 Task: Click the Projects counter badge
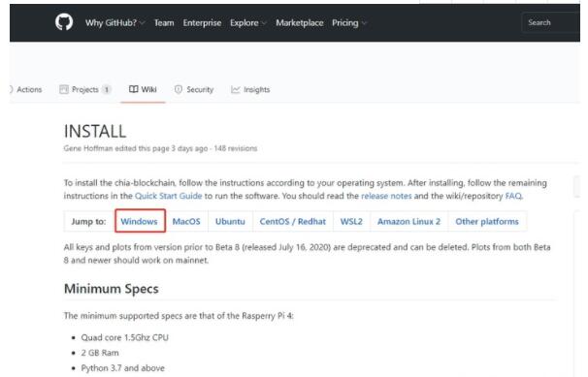pyautogui.click(x=107, y=89)
